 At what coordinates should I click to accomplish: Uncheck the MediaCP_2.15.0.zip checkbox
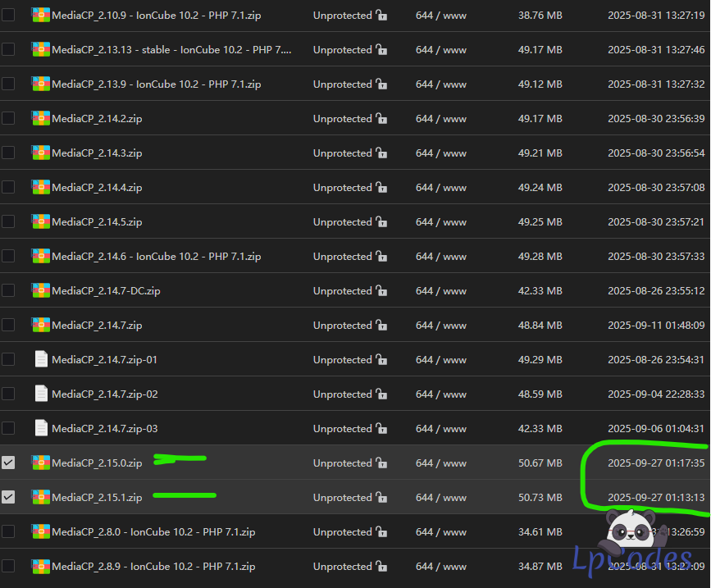(x=8, y=463)
